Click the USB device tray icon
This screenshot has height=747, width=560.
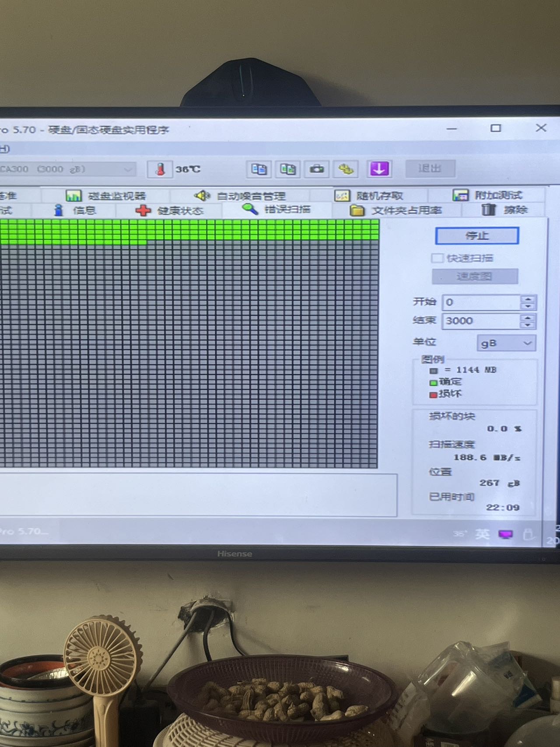pos(528,534)
